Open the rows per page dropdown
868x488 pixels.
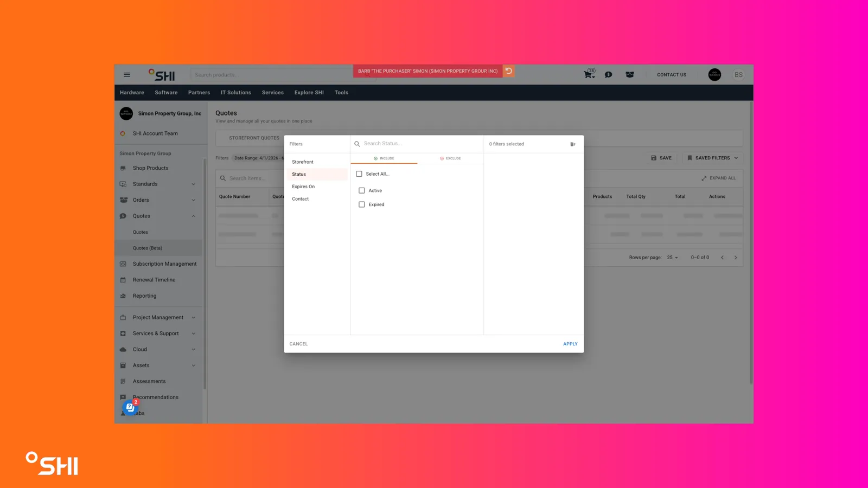[673, 258]
